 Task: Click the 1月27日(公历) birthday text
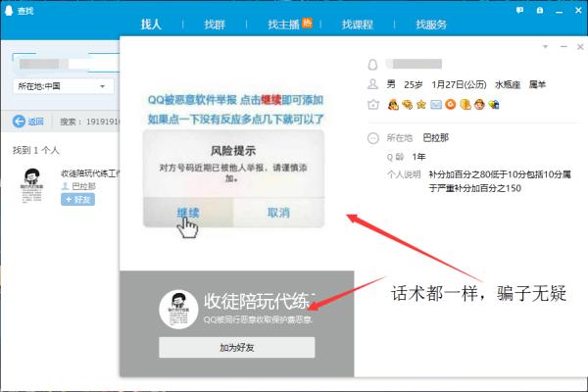click(x=459, y=85)
